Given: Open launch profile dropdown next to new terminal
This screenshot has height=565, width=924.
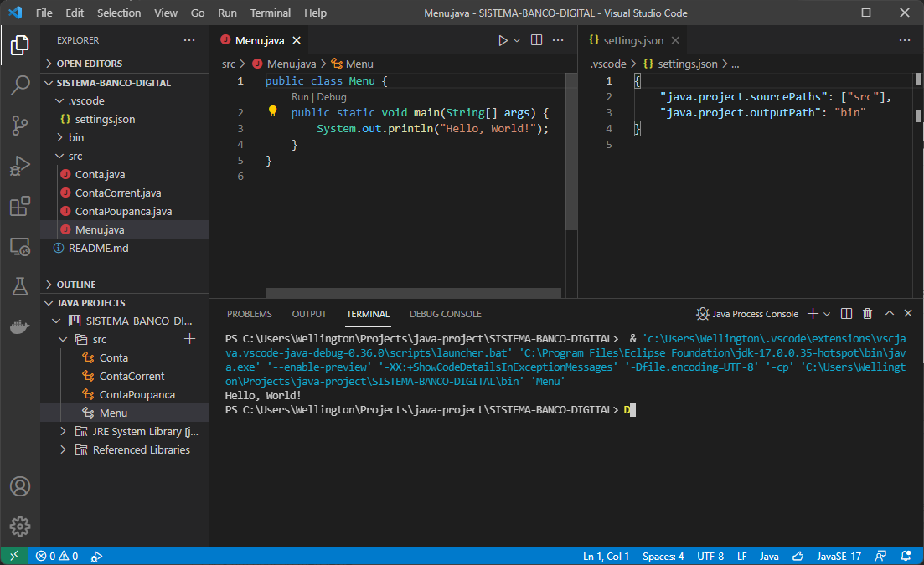Looking at the screenshot, I should tap(827, 314).
